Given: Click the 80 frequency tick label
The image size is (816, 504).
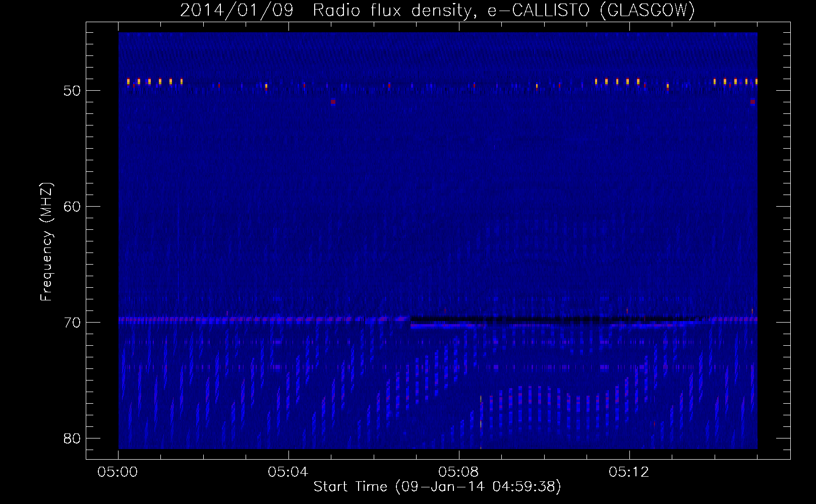Looking at the screenshot, I should (x=72, y=438).
